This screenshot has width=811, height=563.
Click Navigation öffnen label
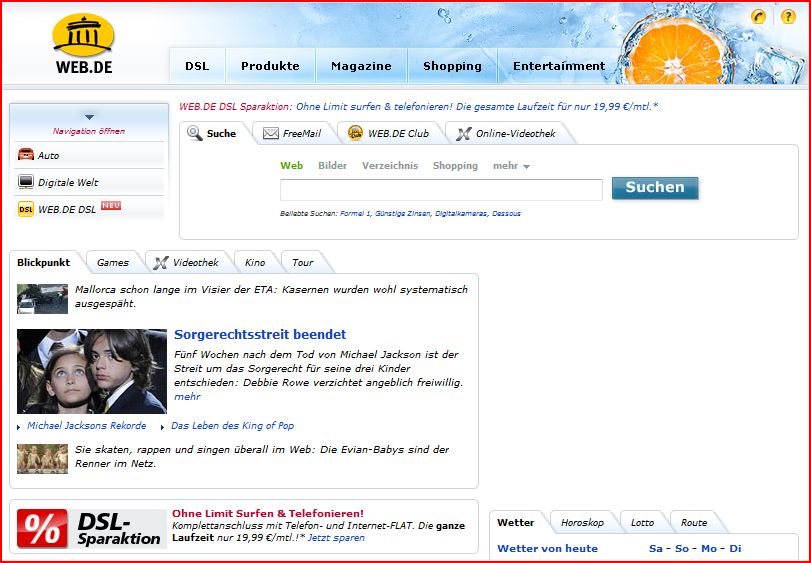(x=88, y=131)
